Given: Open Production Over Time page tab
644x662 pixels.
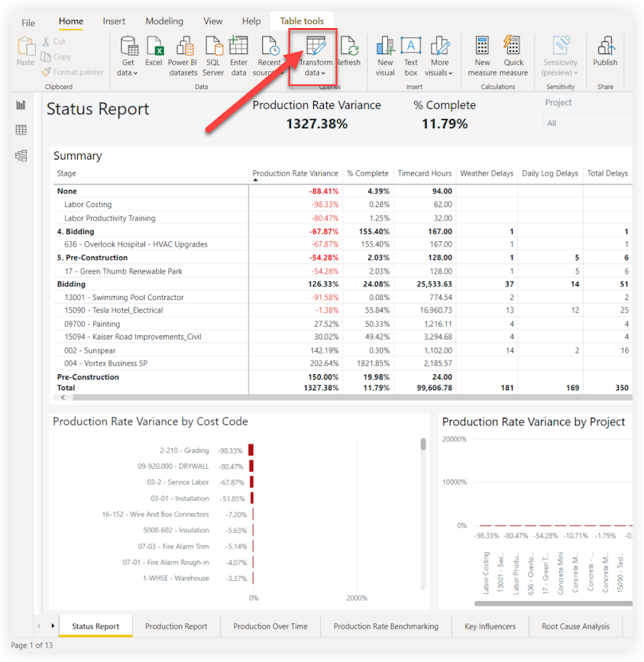Looking at the screenshot, I should [x=270, y=627].
